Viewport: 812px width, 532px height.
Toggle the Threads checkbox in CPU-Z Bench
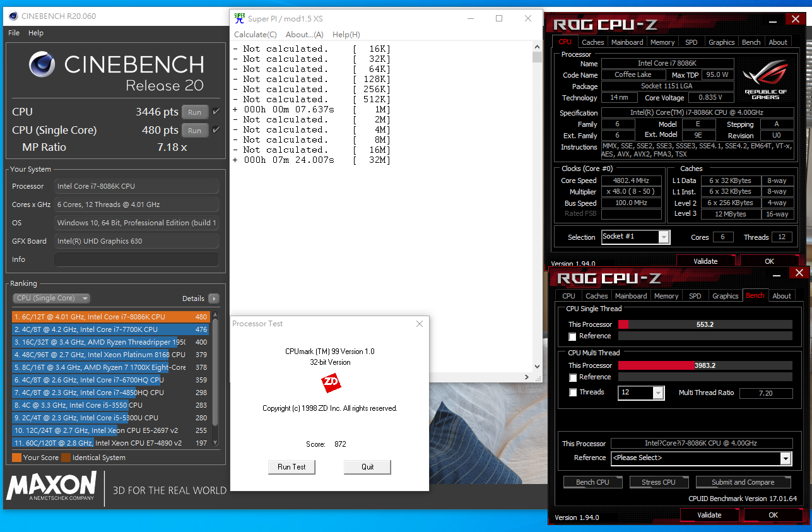572,393
